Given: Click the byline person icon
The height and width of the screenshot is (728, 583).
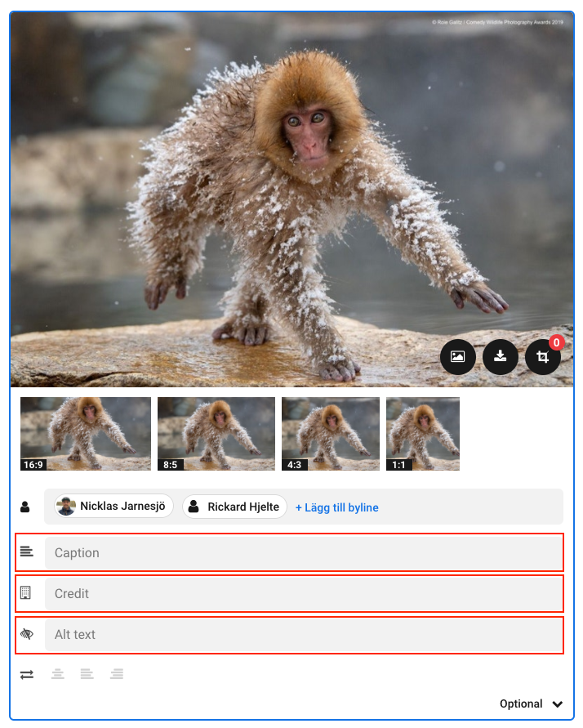Looking at the screenshot, I should (x=25, y=507).
